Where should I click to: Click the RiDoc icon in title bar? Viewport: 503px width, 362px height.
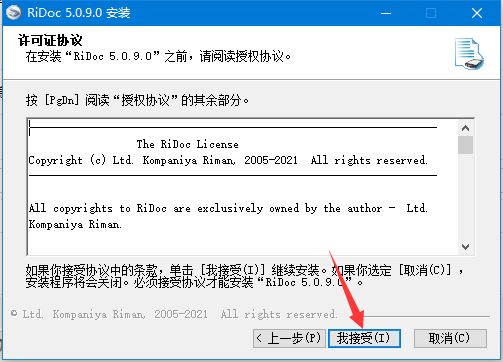(14, 13)
